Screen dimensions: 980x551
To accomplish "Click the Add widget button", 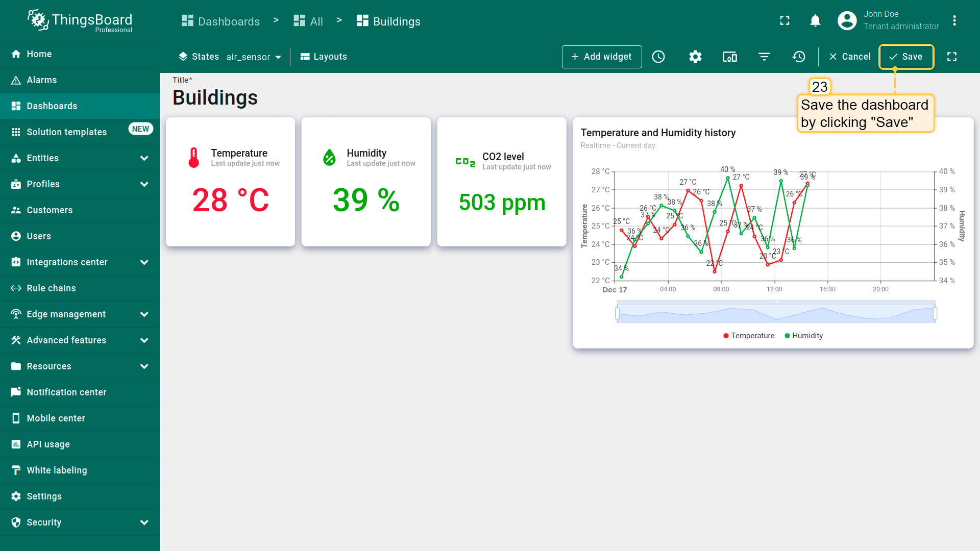I will (602, 57).
